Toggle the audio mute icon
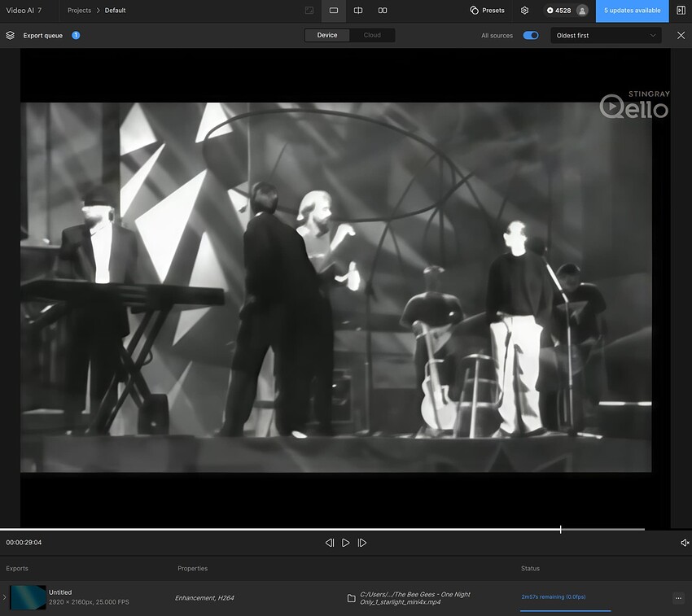692x616 pixels. pos(685,543)
